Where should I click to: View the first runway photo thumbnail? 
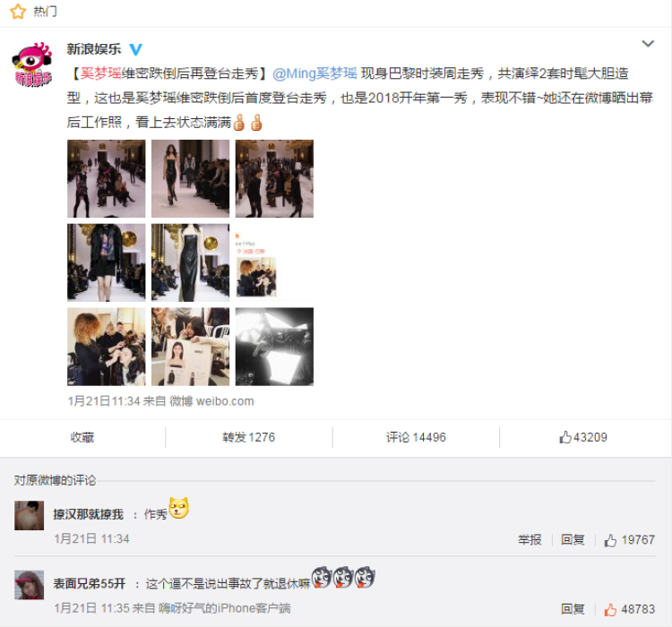coord(107,179)
